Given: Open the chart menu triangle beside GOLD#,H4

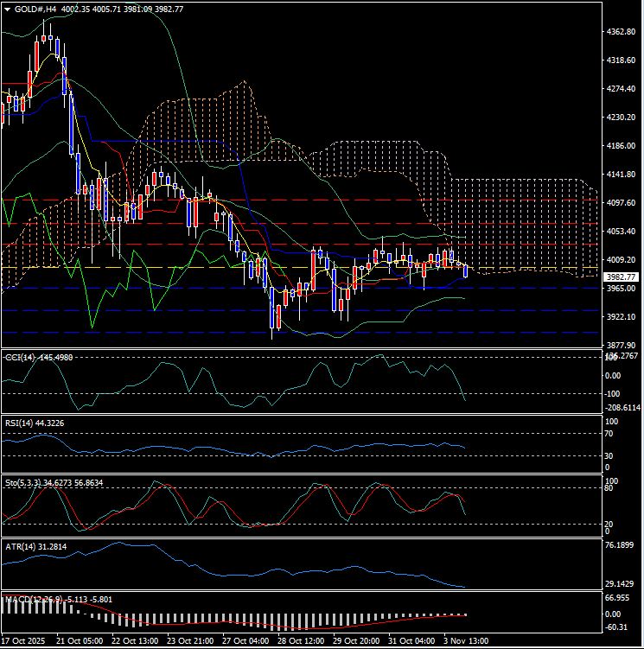Looking at the screenshot, I should 7,9.
